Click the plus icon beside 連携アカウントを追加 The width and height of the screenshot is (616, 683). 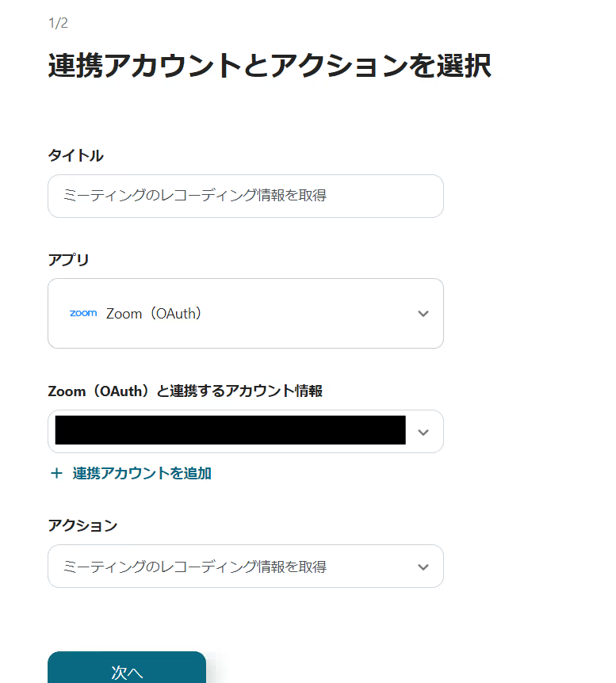pos(56,474)
